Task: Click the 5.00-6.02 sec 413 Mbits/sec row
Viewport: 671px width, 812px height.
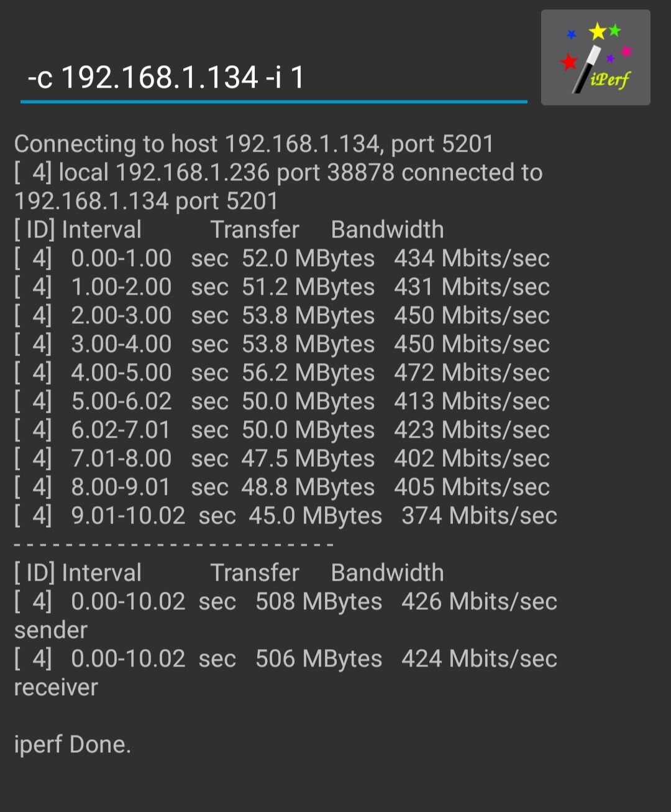Action: pos(282,401)
